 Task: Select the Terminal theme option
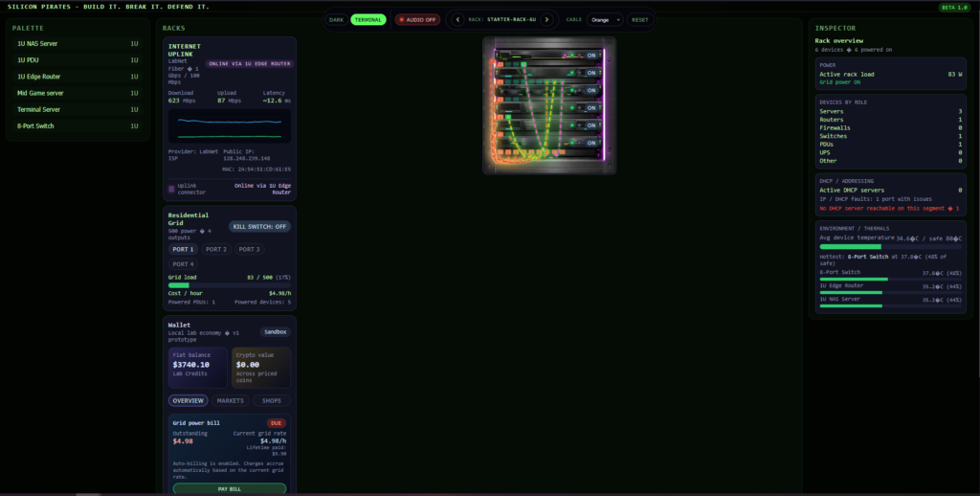[x=368, y=19]
